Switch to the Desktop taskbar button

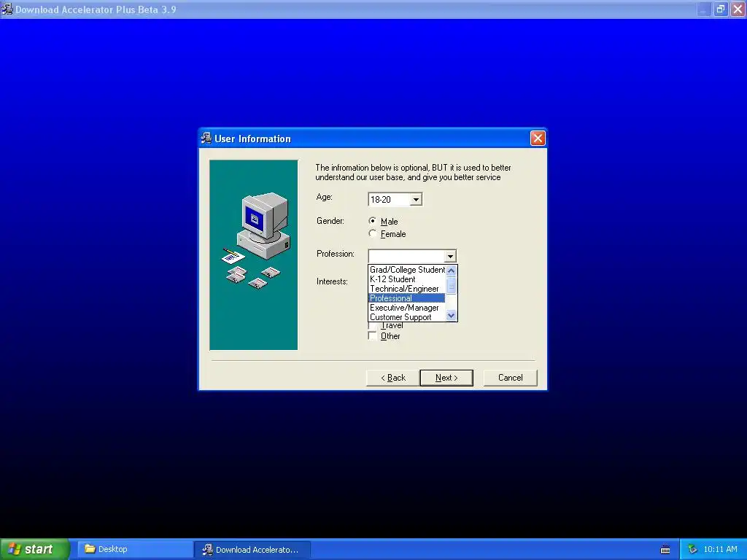[x=135, y=549]
